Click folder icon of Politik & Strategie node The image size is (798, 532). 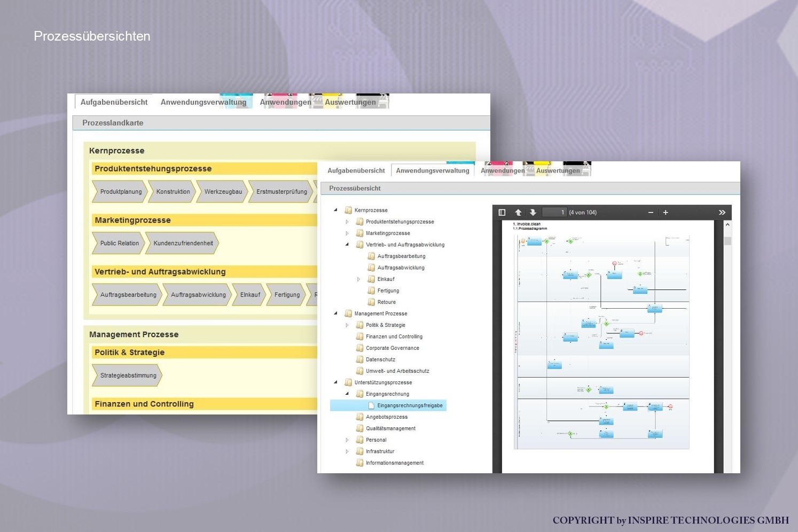tap(360, 325)
